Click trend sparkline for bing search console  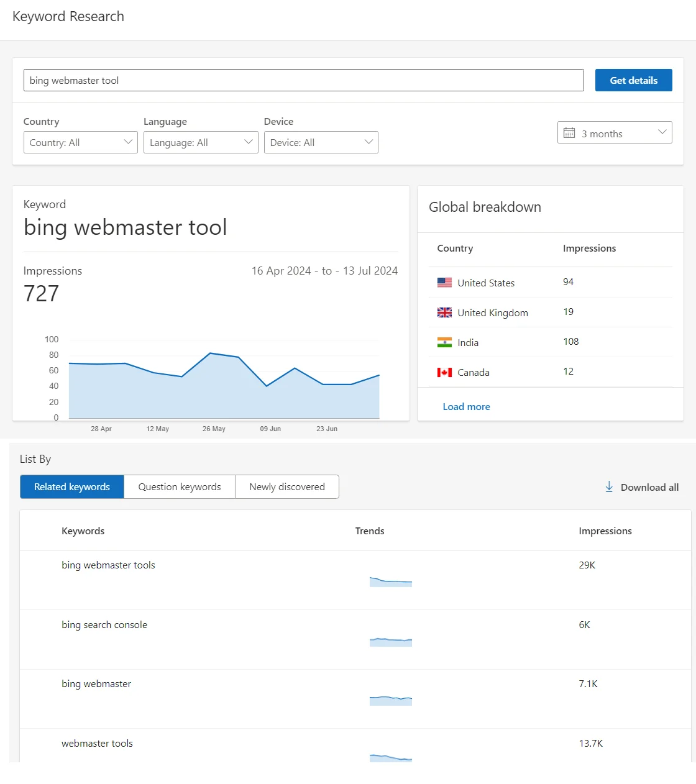(391, 641)
